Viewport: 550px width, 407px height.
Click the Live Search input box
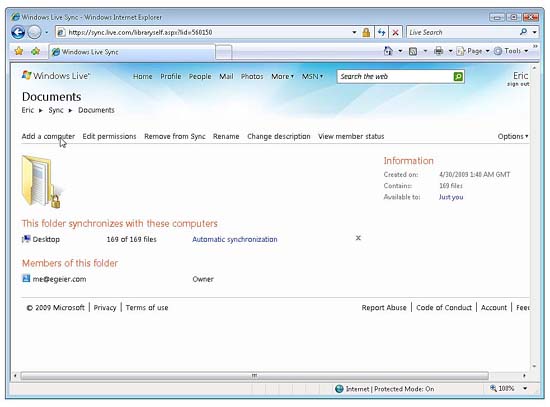click(x=462, y=32)
